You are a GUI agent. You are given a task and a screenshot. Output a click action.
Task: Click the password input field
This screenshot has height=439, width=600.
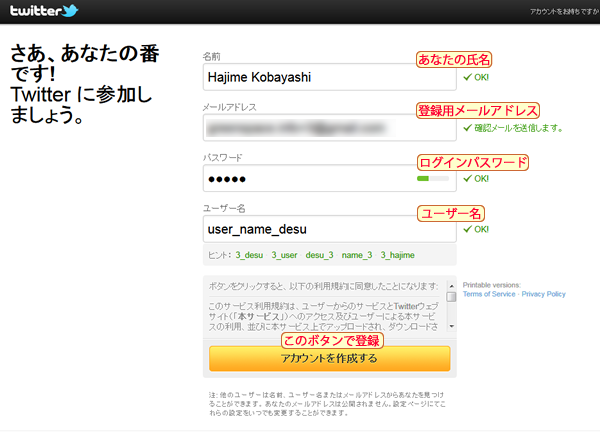tap(329, 178)
